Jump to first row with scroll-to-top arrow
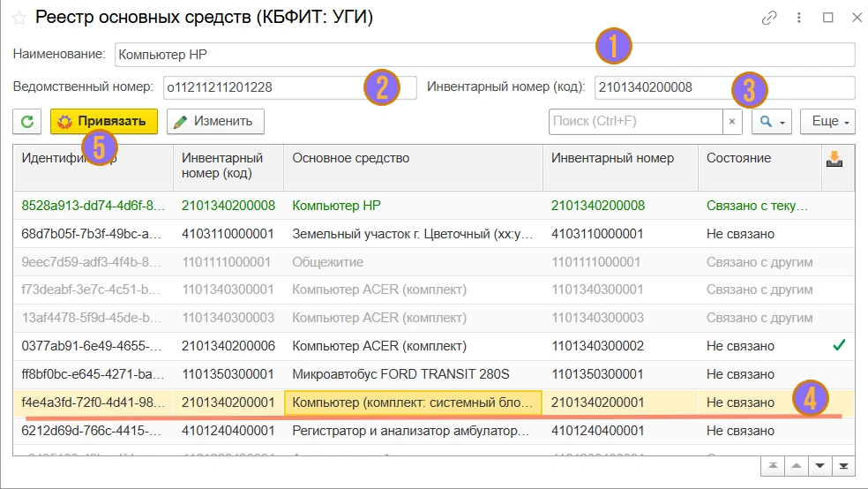The image size is (868, 489). 773,466
